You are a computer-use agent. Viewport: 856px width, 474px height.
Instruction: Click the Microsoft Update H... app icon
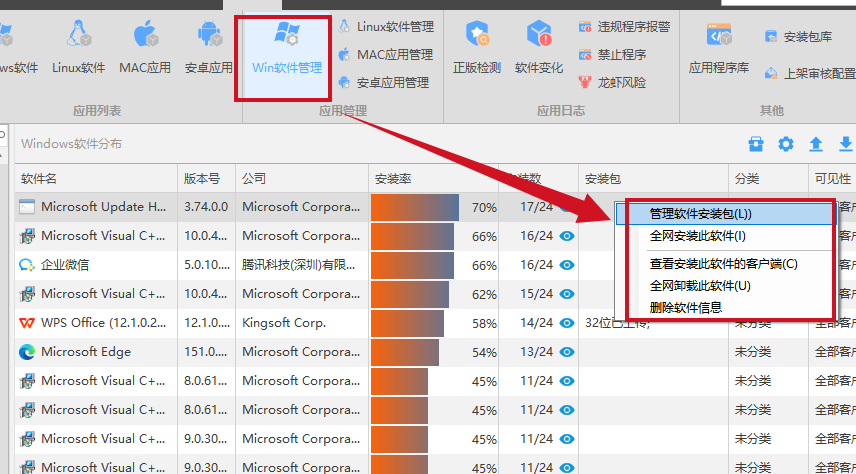(x=27, y=207)
